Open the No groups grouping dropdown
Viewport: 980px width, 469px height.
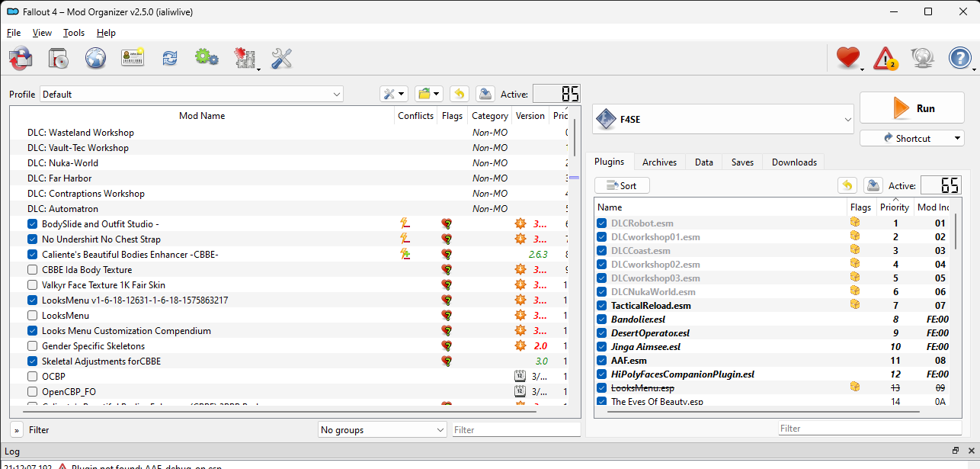coord(382,429)
